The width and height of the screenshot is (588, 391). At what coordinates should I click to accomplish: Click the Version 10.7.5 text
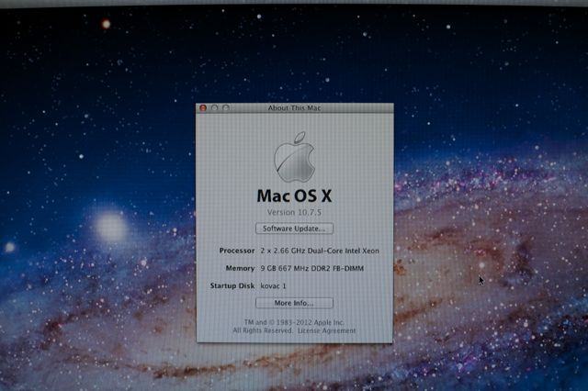pyautogui.click(x=294, y=212)
